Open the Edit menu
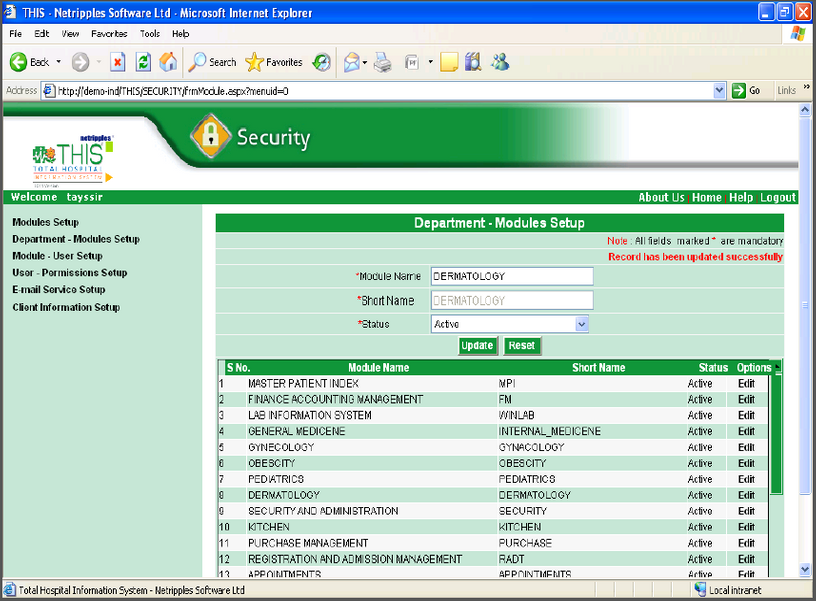 click(42, 34)
